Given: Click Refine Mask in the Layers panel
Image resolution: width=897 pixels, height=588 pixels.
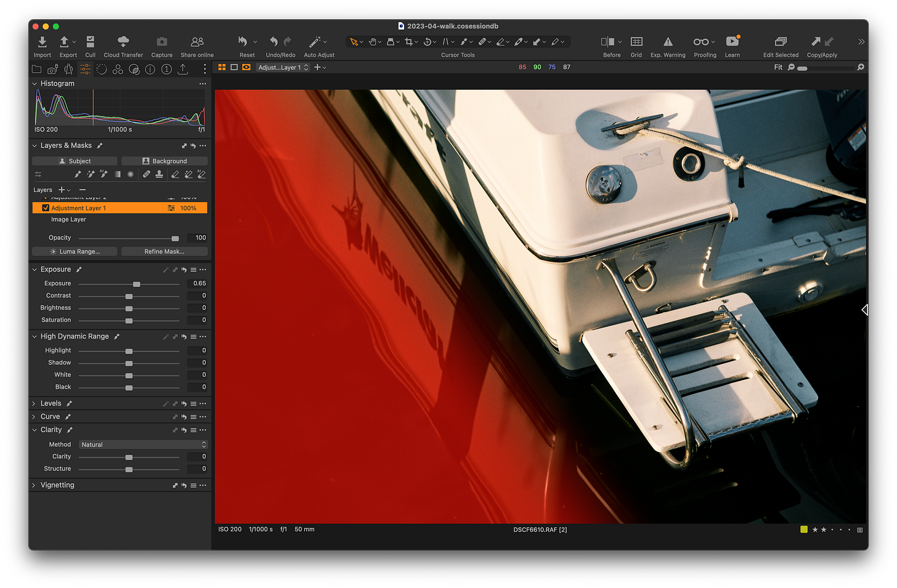Looking at the screenshot, I should (x=164, y=251).
